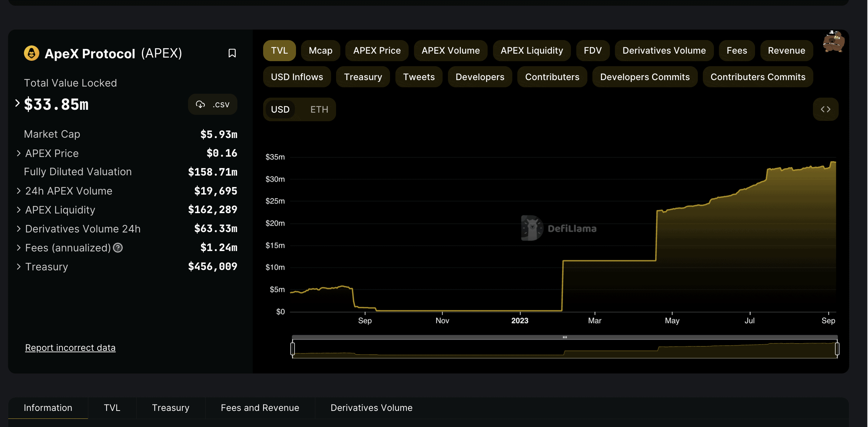Expand the Treasury details row
This screenshot has width=868, height=427.
19,267
